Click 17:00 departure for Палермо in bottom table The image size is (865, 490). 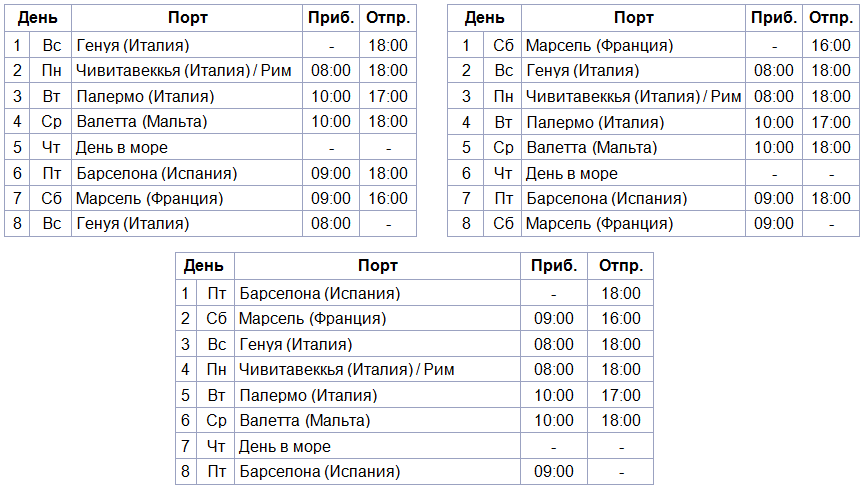(621, 396)
